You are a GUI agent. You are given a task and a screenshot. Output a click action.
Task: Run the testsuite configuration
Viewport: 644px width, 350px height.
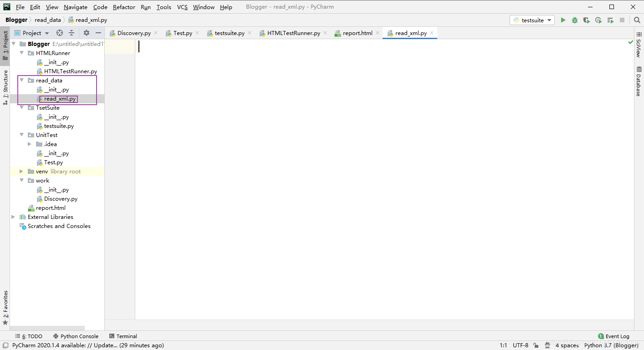point(563,20)
